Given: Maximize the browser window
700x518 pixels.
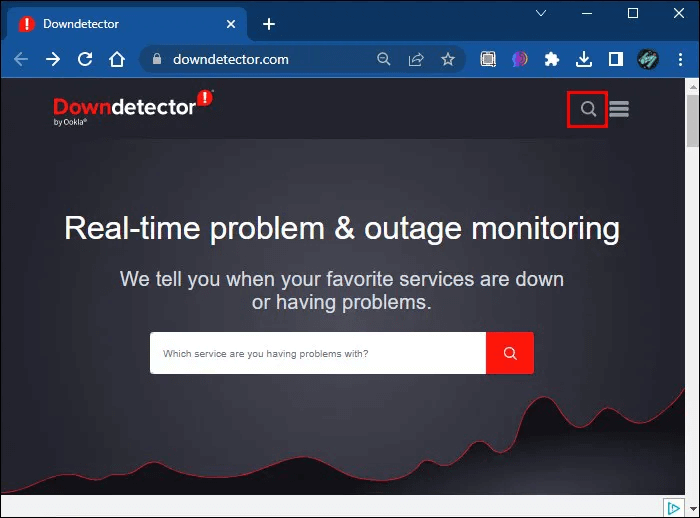Looking at the screenshot, I should [x=633, y=13].
